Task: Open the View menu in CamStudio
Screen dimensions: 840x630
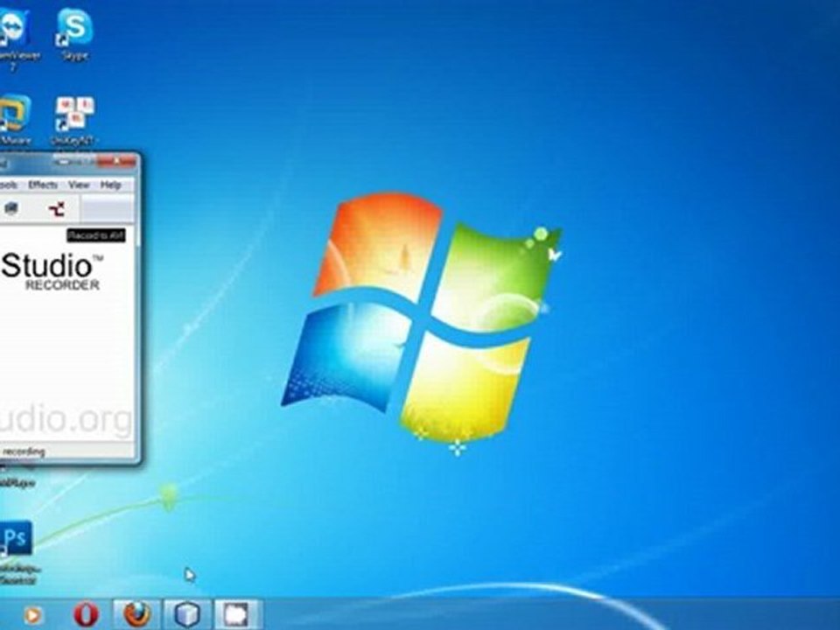Action: pos(79,185)
